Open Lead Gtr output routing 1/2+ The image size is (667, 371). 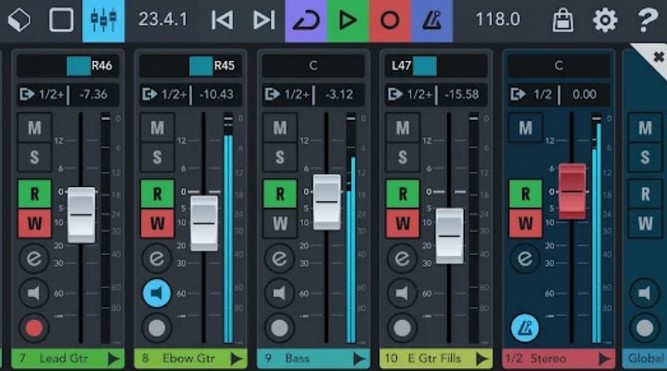point(42,94)
